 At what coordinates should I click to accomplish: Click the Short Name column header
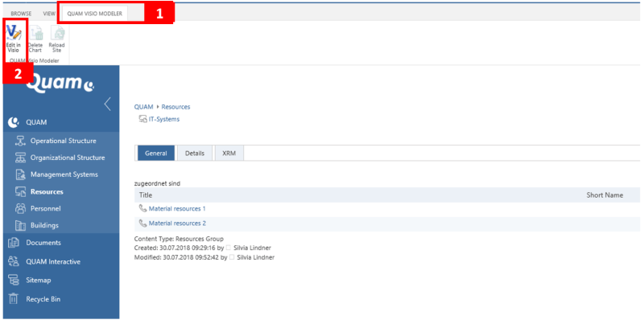coord(605,195)
